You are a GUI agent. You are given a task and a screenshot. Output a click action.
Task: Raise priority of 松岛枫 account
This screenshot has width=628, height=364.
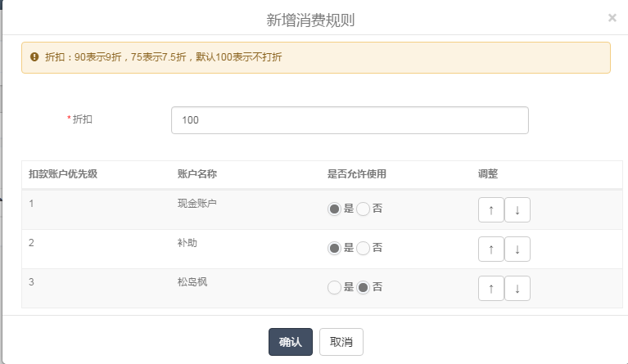490,288
